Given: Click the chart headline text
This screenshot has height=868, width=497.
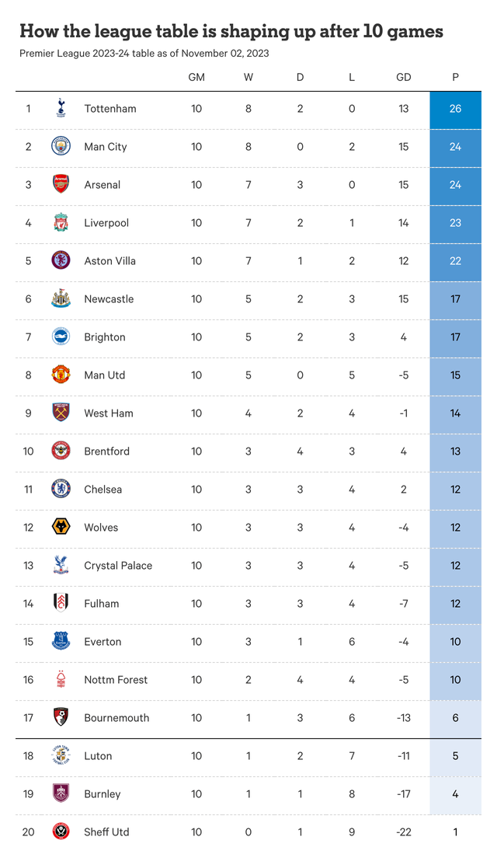Looking at the screenshot, I should pos(231,31).
